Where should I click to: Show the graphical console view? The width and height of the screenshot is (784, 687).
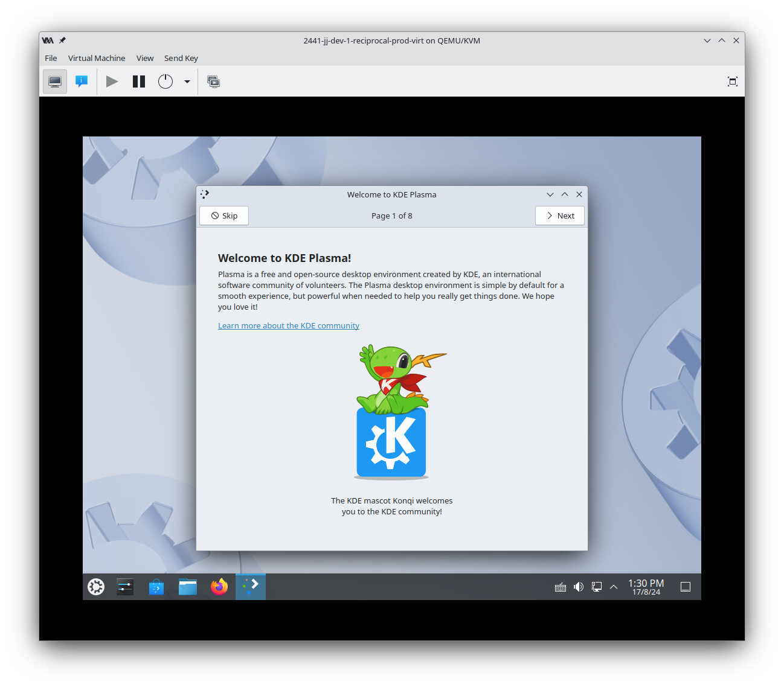pyautogui.click(x=55, y=81)
